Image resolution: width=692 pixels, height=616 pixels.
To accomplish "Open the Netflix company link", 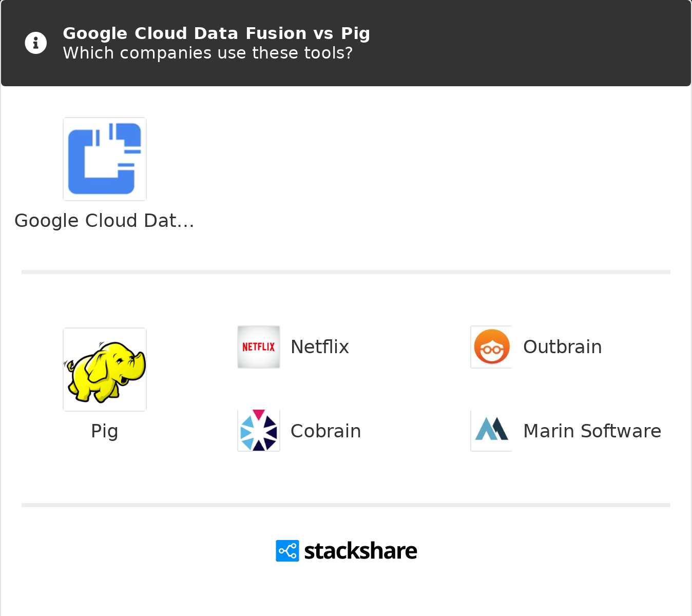I will pyautogui.click(x=319, y=347).
